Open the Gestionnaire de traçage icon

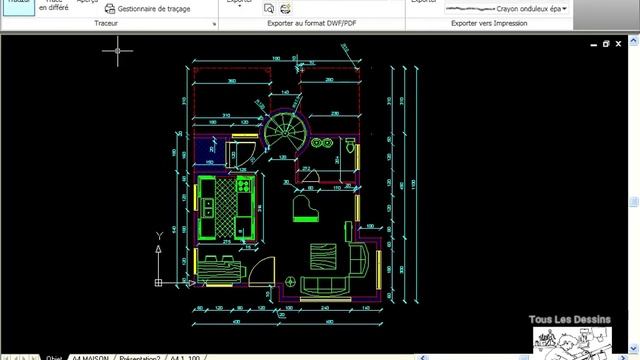pyautogui.click(x=110, y=9)
